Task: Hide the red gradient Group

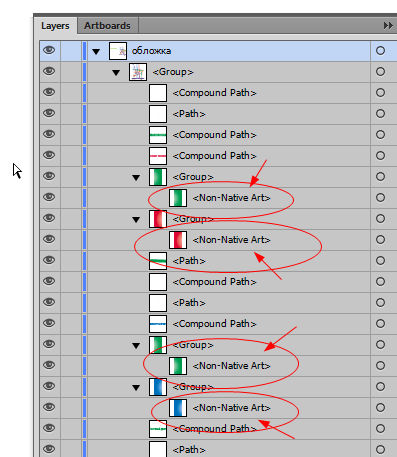Action: (49, 218)
